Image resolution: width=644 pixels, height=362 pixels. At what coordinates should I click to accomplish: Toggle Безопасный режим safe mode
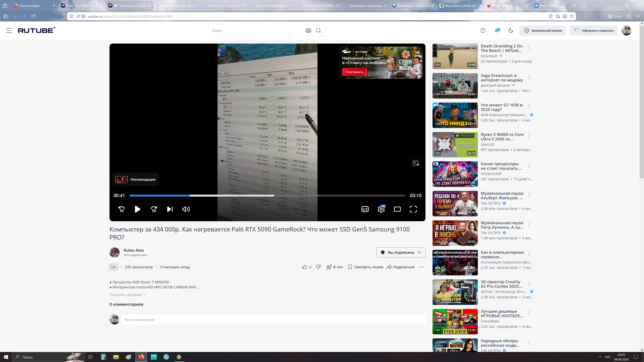pos(543,31)
